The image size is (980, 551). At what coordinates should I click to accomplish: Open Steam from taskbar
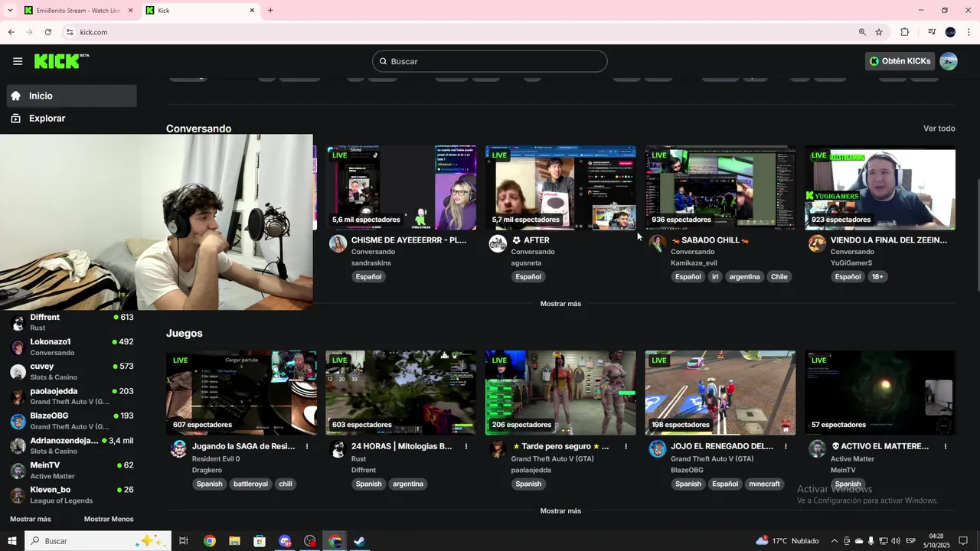tap(359, 541)
